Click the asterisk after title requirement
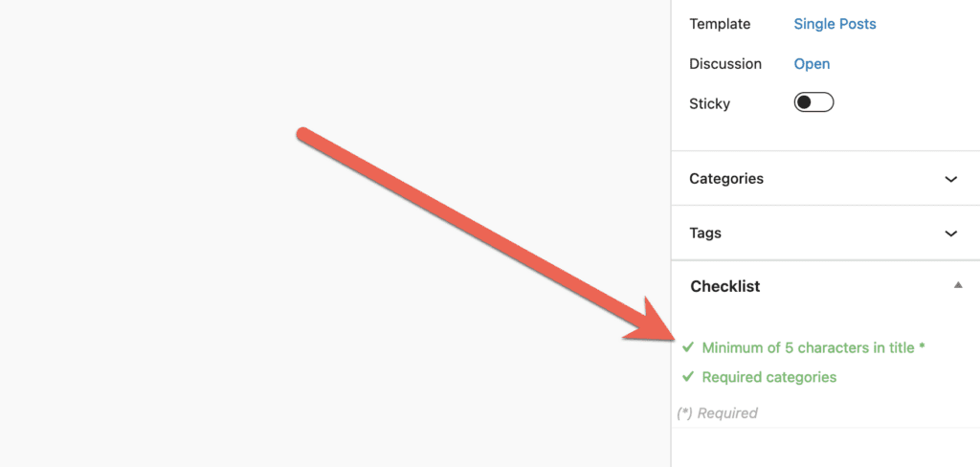 (922, 347)
